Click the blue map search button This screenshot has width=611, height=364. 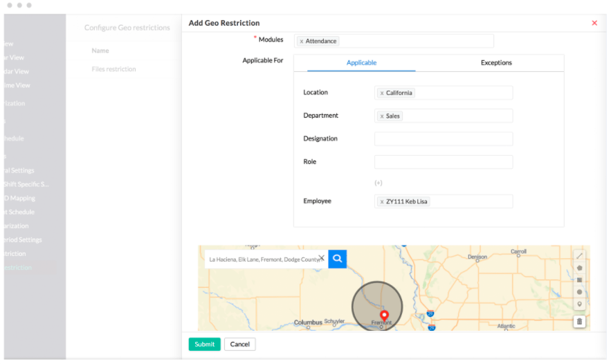[x=337, y=259]
